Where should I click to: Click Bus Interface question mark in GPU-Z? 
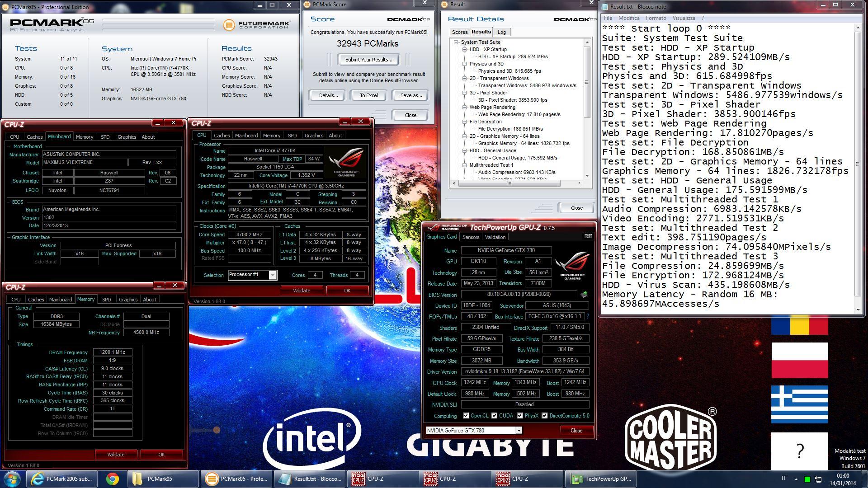coord(588,316)
